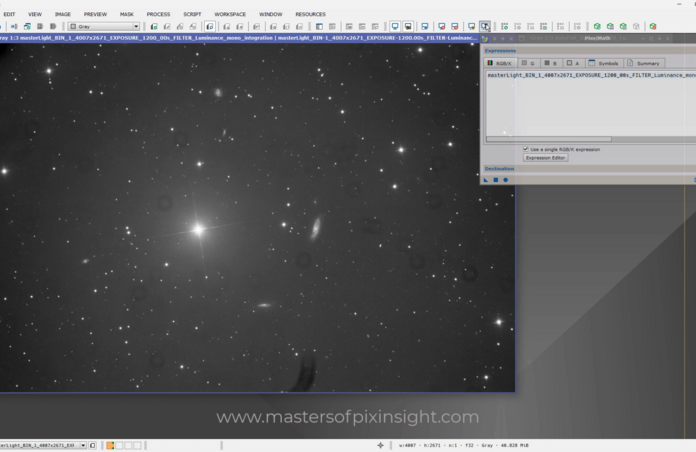Click the highlighted toolbar icon right of Gray dropdown group
The image size is (696, 452).
210,27
